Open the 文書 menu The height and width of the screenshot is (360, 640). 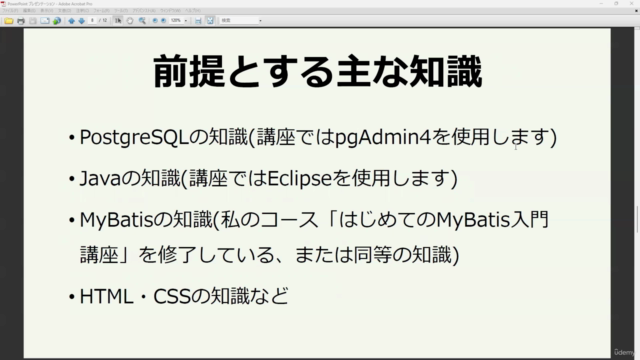click(x=64, y=11)
